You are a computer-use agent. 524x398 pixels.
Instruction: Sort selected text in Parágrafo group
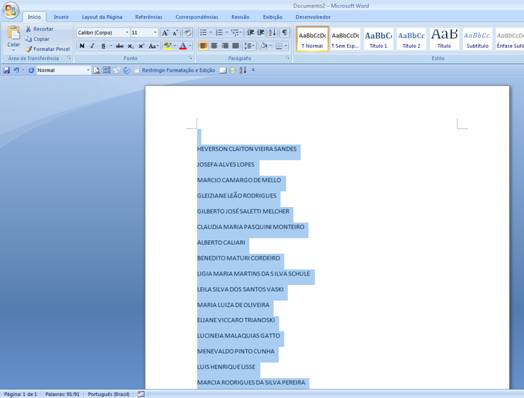pos(272,32)
